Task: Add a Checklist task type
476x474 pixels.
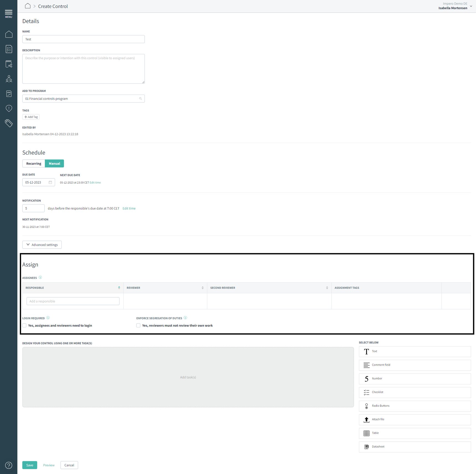Action: click(415, 392)
